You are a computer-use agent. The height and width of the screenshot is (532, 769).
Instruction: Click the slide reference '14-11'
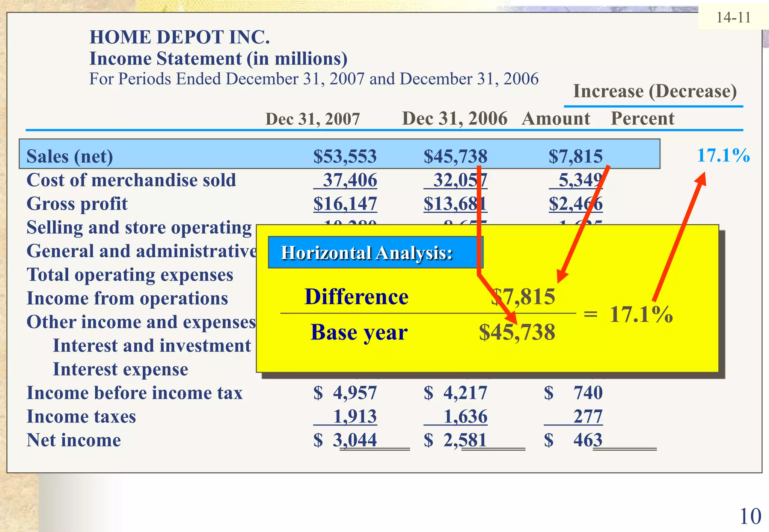click(733, 18)
